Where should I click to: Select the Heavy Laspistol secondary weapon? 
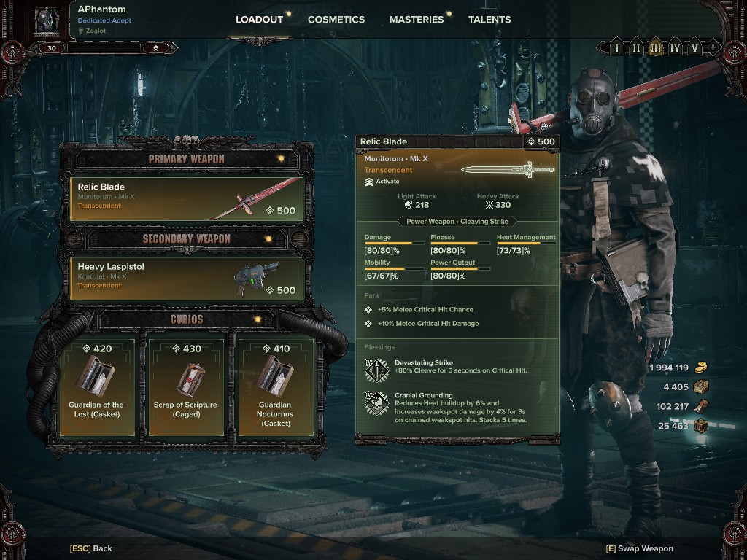coord(187,279)
